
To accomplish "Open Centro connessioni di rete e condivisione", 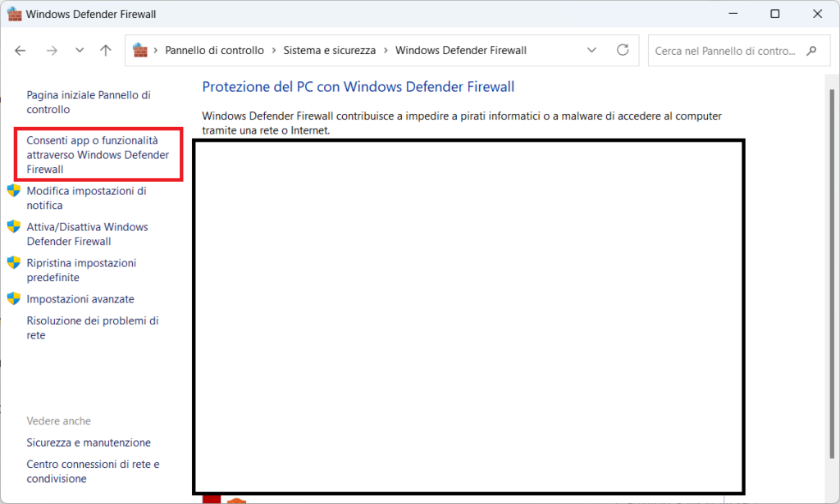I will [x=93, y=471].
